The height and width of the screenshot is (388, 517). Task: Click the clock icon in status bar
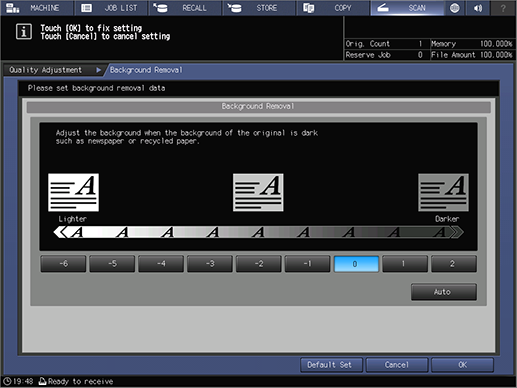7,381
